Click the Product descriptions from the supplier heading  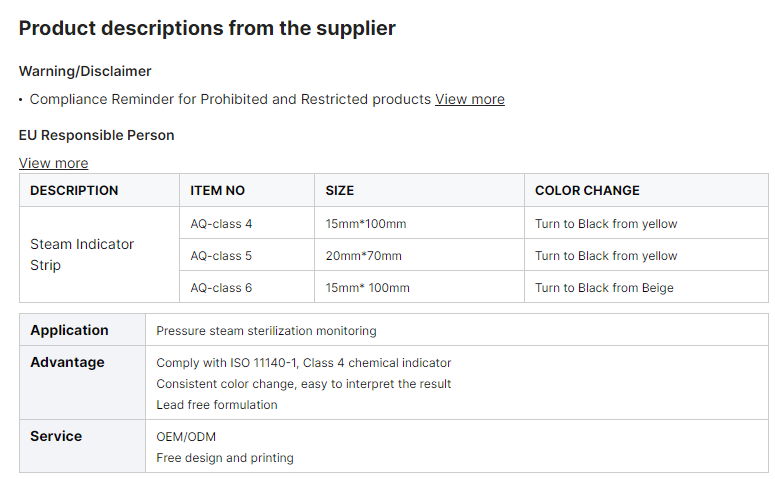pos(207,28)
